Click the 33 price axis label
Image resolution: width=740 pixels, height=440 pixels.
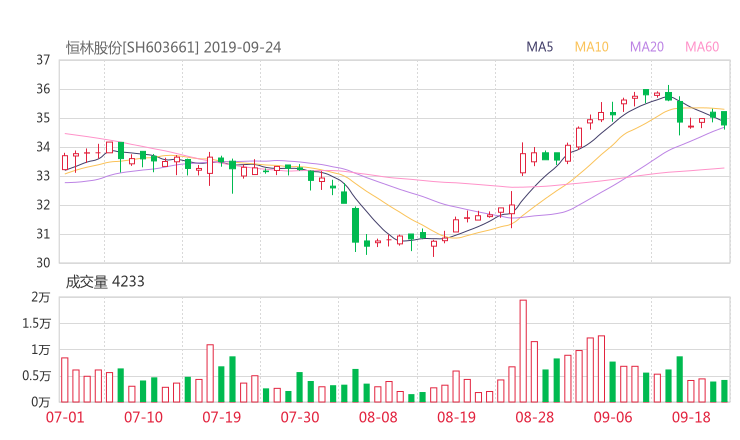(x=43, y=176)
